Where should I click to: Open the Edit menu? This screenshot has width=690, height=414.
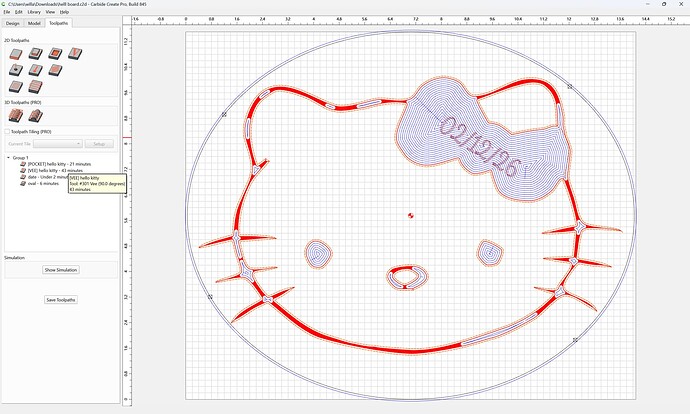[18, 12]
